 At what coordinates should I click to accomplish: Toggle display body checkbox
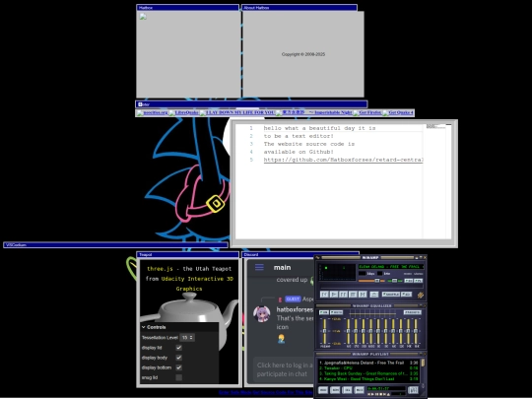tap(178, 358)
